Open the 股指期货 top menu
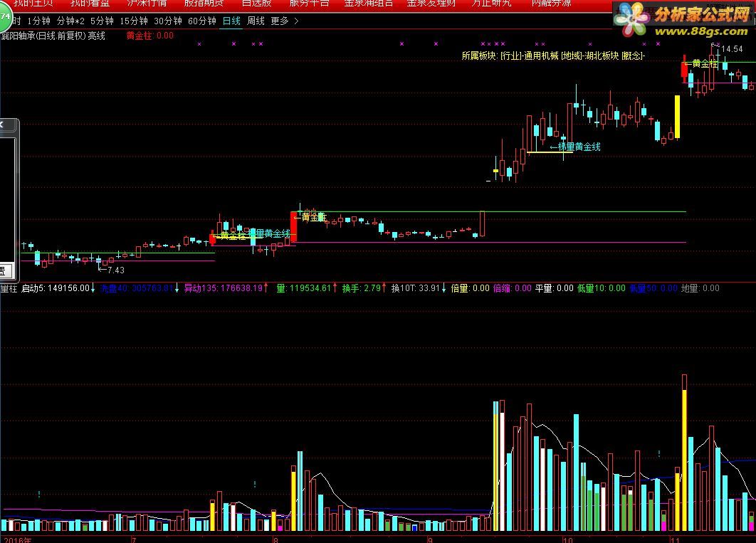This screenshot has width=756, height=543. tap(204, 4)
